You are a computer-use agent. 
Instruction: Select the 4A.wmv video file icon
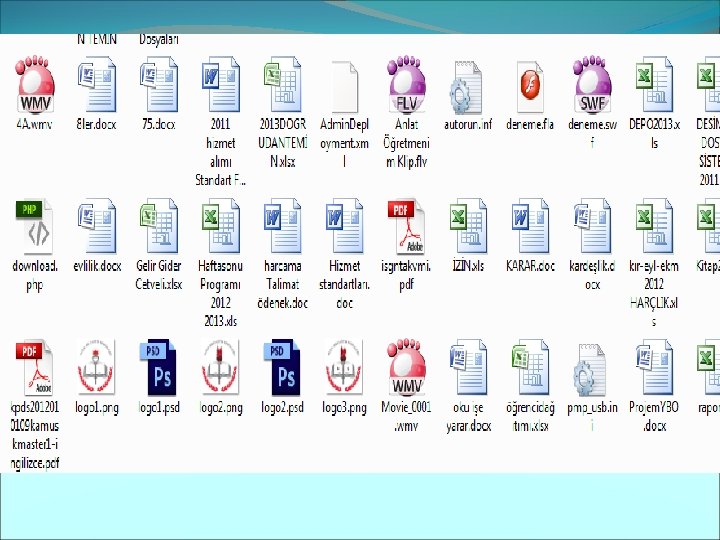[x=35, y=85]
